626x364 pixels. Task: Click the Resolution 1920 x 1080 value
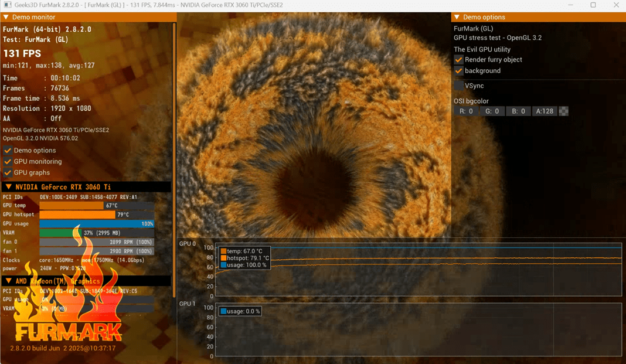tap(71, 108)
